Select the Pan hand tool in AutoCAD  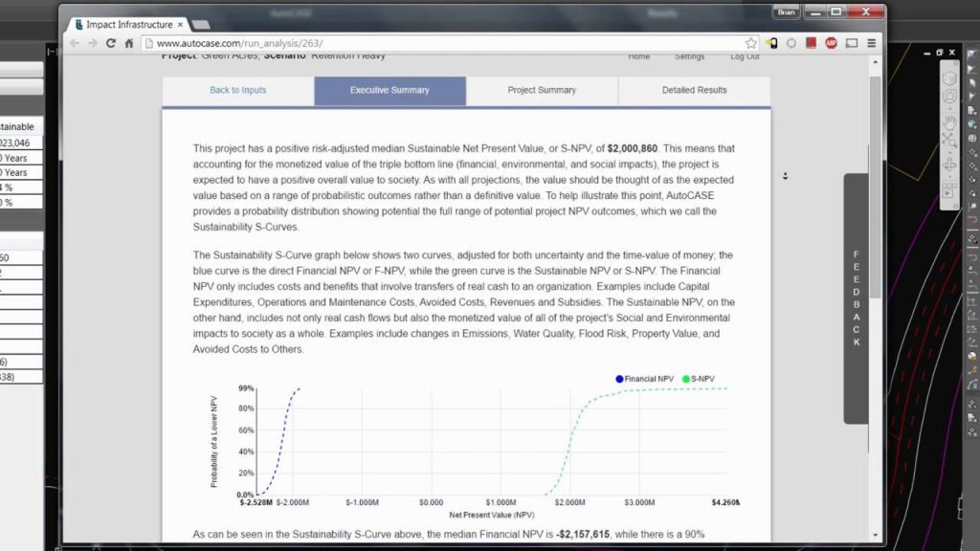click(949, 121)
